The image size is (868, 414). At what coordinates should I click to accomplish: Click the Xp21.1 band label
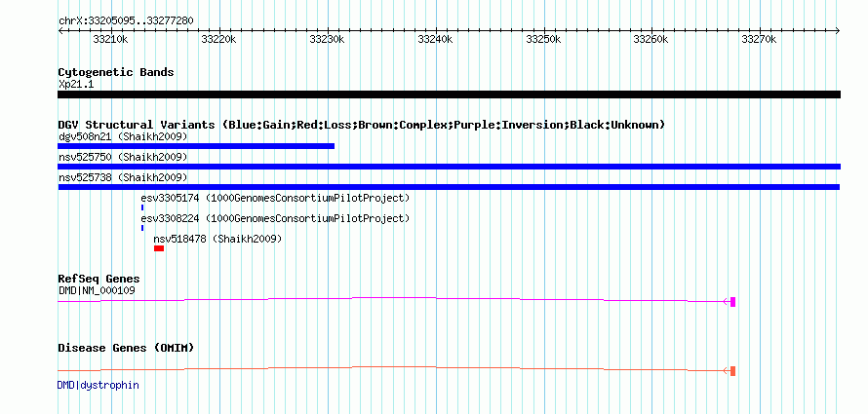(76, 85)
